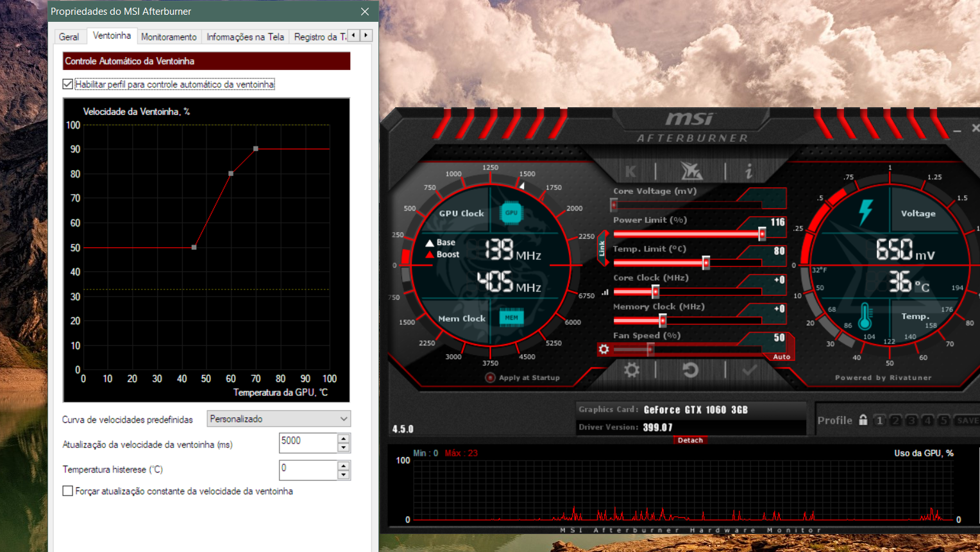Viewport: 980px width, 552px height.
Task: Click the OC Scanner jet icon
Action: [x=691, y=171]
